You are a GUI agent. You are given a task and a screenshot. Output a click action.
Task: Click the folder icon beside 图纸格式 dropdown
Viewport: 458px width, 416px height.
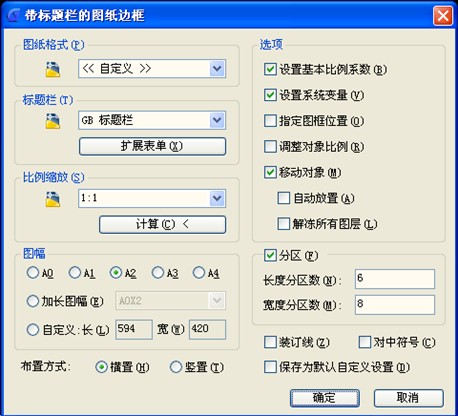(x=53, y=70)
